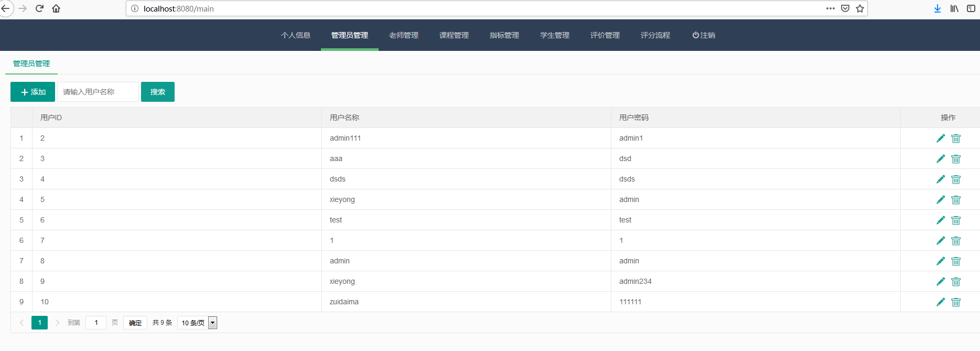980x351 pixels.
Task: Log out via 注销
Action: click(x=704, y=35)
